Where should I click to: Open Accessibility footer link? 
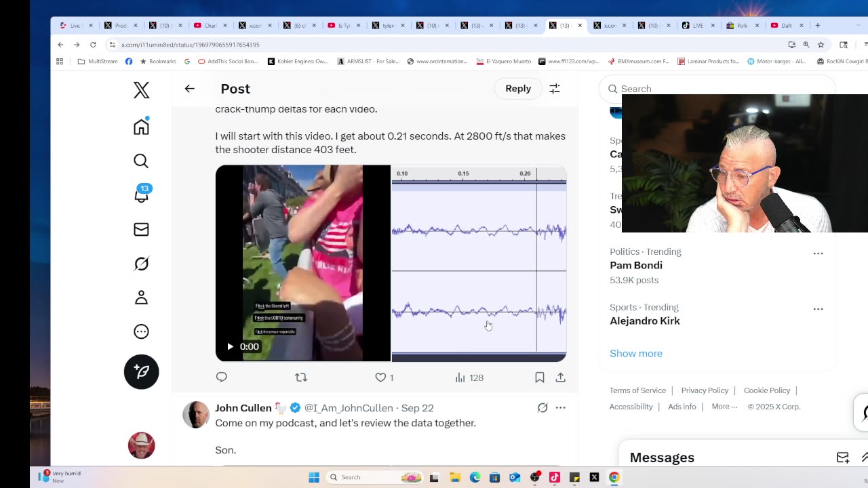(631, 407)
